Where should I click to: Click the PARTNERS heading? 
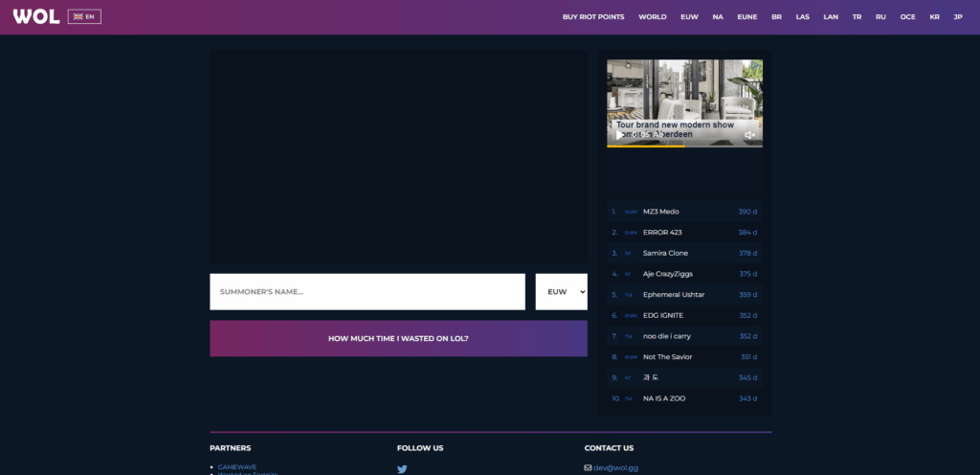tap(231, 448)
